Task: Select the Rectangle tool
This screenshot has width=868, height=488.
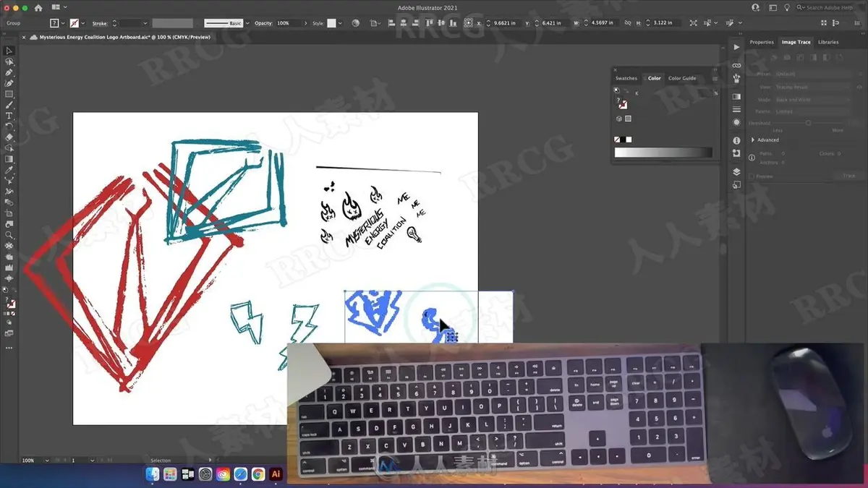Action: tap(9, 95)
